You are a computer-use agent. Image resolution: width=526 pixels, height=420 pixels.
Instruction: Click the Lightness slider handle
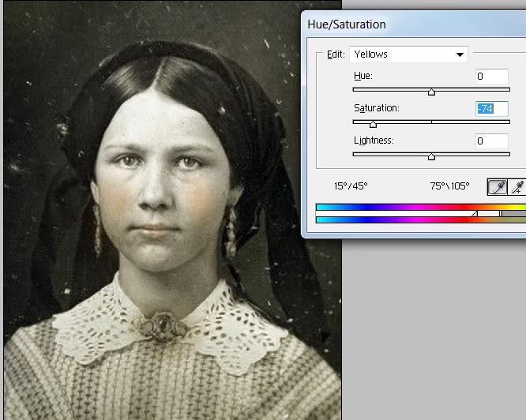pyautogui.click(x=431, y=156)
